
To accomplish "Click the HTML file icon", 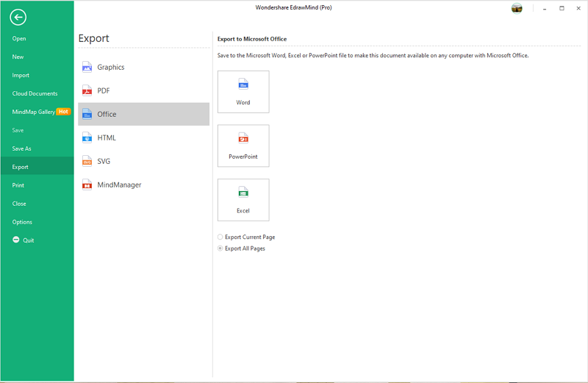I will [x=87, y=137].
